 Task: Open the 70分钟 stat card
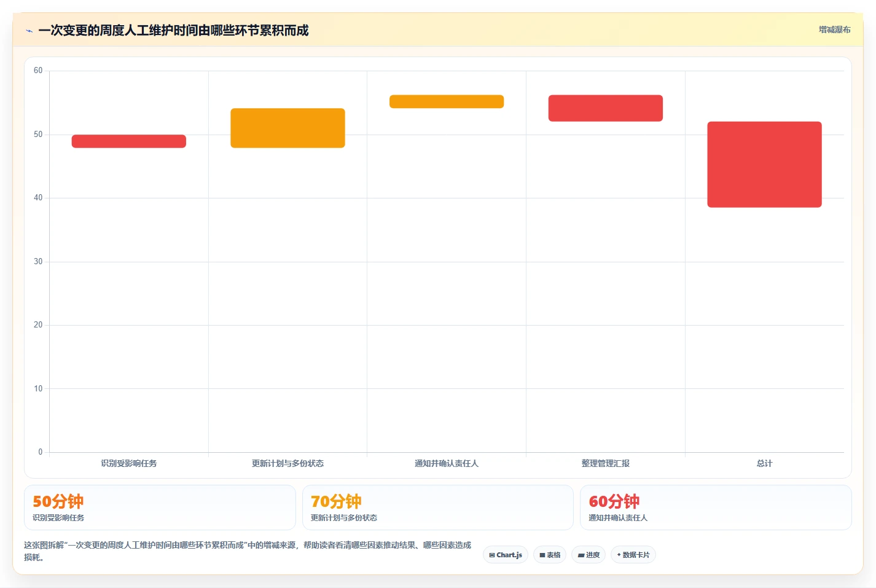438,508
